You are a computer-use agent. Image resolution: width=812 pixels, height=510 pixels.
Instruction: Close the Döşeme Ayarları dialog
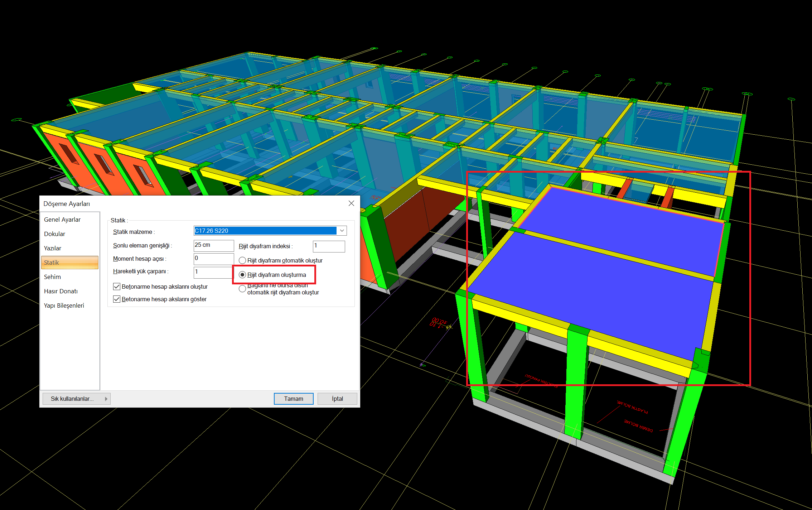(x=351, y=203)
